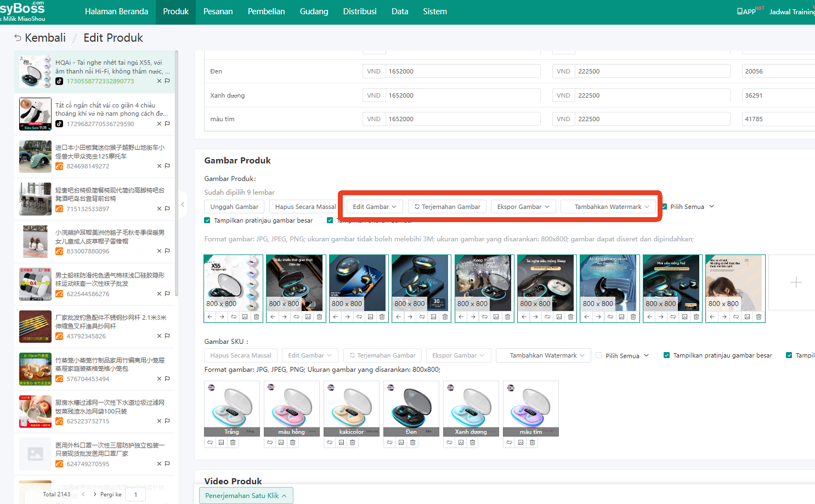This screenshot has width=815, height=504.
Task: Toggle partially hidden checkbox beside product preview option
Action: pyautogui.click(x=330, y=220)
